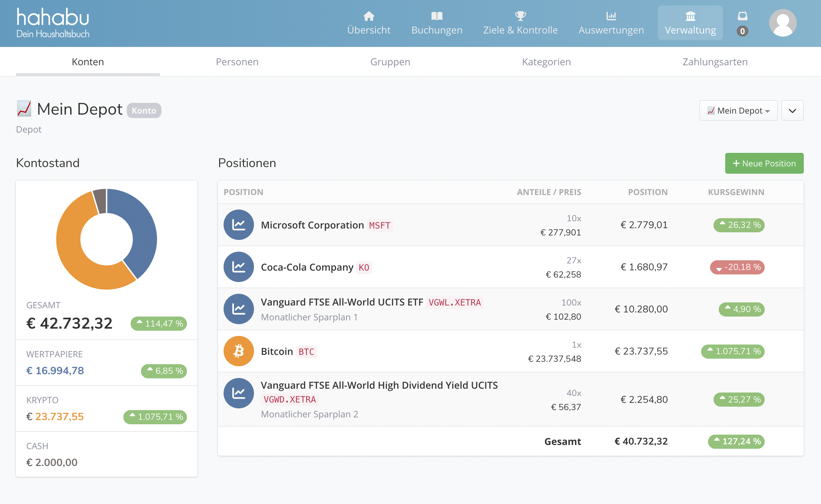This screenshot has height=504, width=821.
Task: Click the Cash amount € 2.000,00
Action: [52, 463]
